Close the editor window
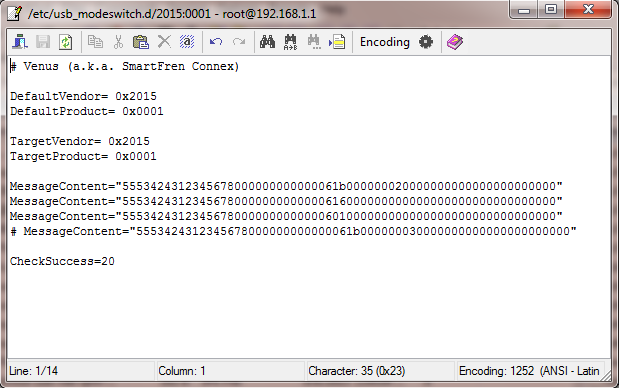This screenshot has width=619, height=388. pos(588,9)
